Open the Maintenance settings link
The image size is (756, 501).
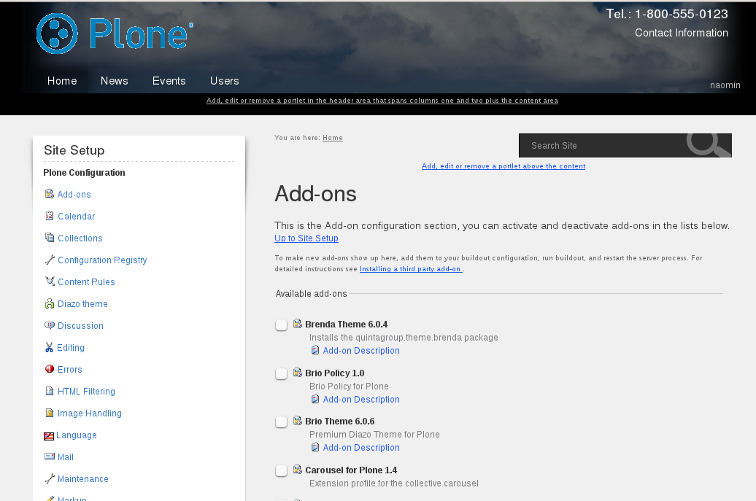(83, 479)
